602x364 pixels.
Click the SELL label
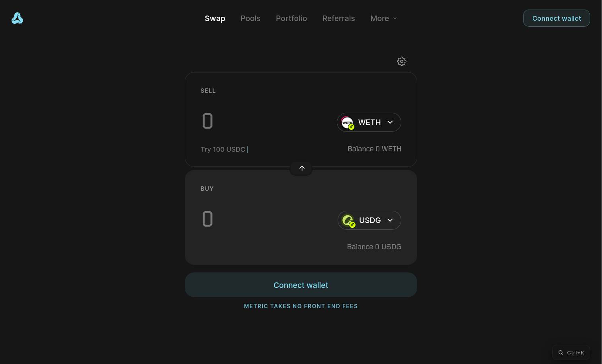click(208, 91)
